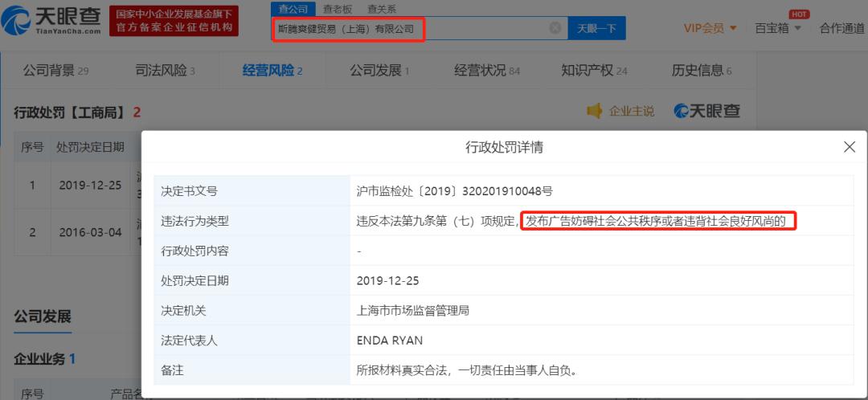The width and height of the screenshot is (868, 400).
Task: Clear the search field with the X icon
Action: point(555,28)
